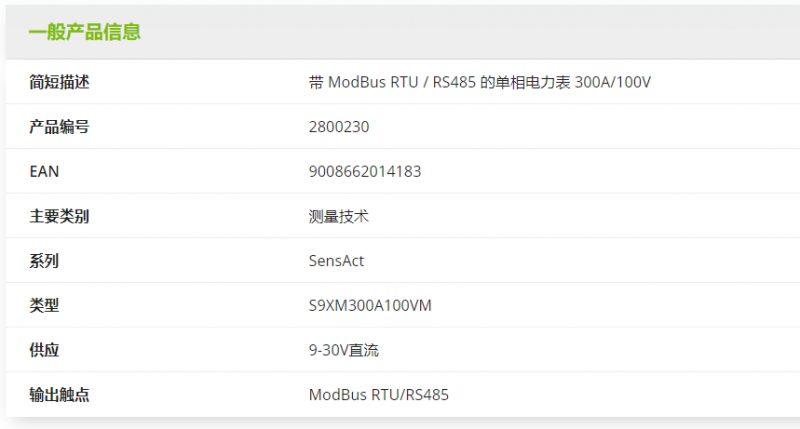Click the ModBus RTU/RS485 output value

point(379,395)
